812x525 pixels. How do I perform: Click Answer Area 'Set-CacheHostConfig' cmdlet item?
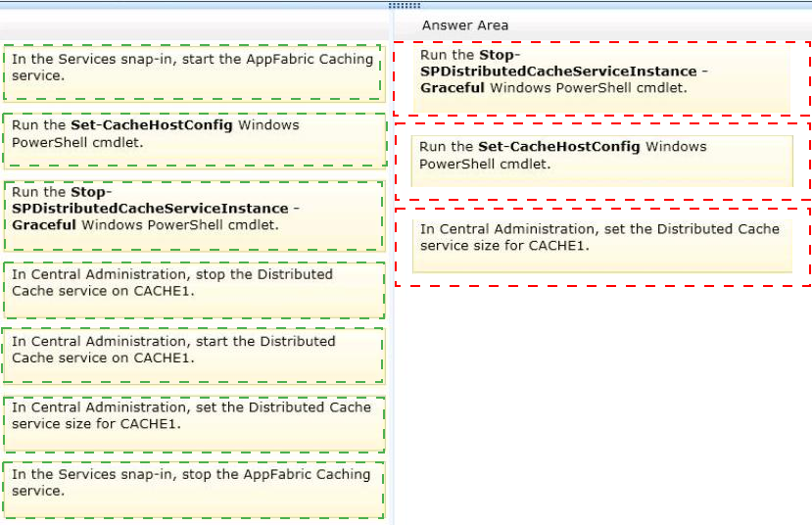click(602, 162)
